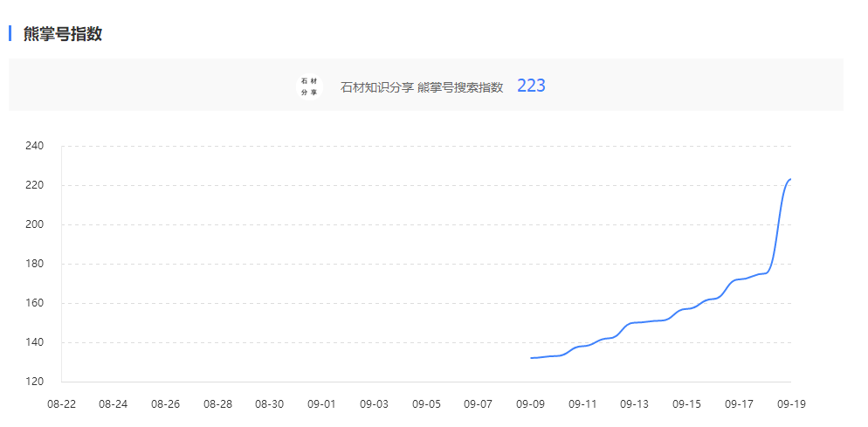Click the 熊掌号指数 section heading
The width and height of the screenshot is (868, 427).
tap(63, 34)
